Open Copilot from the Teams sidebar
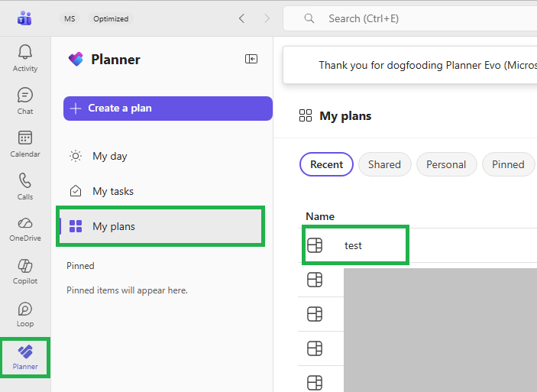This screenshot has height=392, width=537. click(x=25, y=272)
